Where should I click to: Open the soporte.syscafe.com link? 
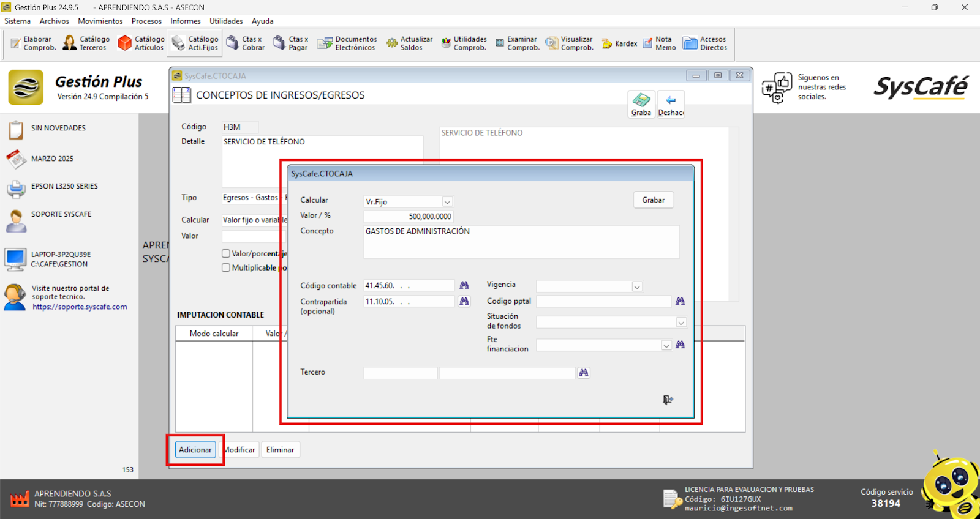click(x=80, y=307)
